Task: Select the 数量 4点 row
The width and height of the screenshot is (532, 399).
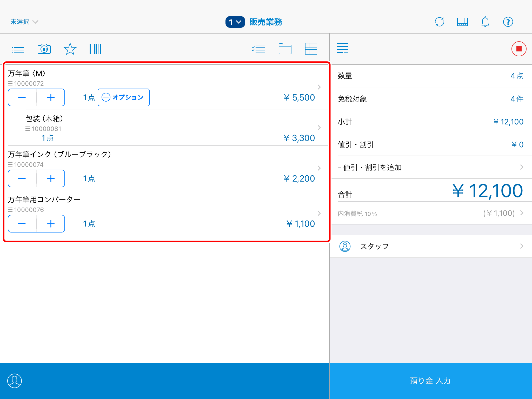Action: coord(431,76)
